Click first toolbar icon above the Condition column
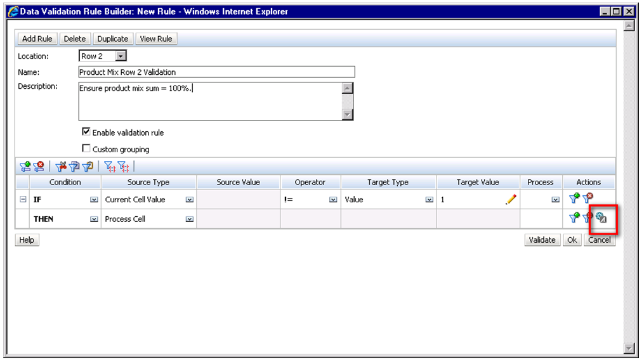Viewport: 644px width, 362px height. pos(25,167)
